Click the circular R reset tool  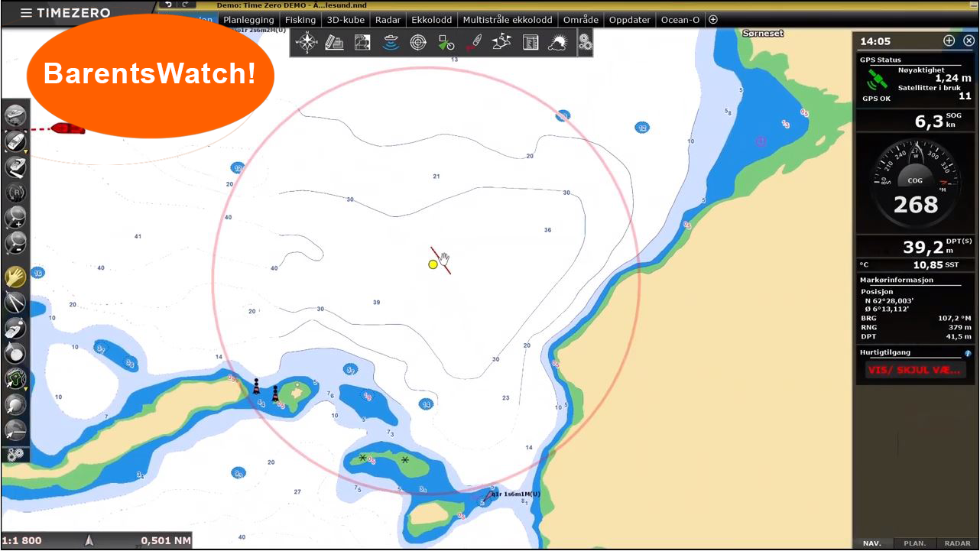[16, 193]
